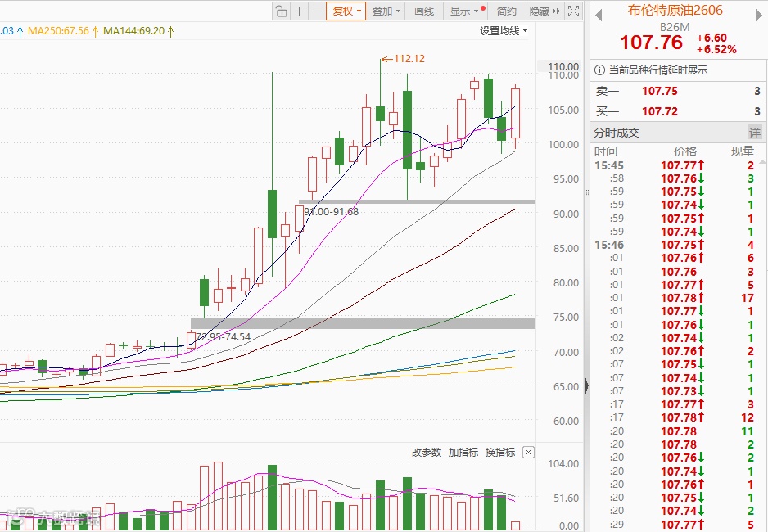Open 设置均线 settings dropdown
This screenshot has height=532, width=768.
[504, 31]
